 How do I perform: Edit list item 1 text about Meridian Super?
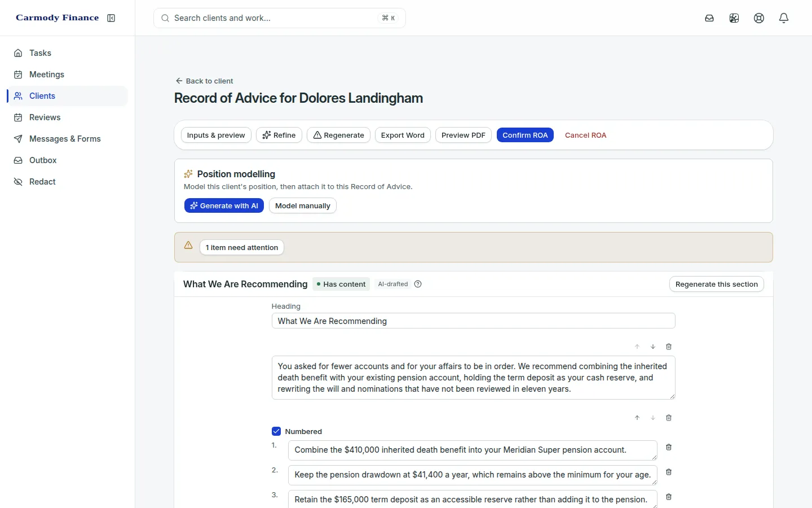point(473,450)
